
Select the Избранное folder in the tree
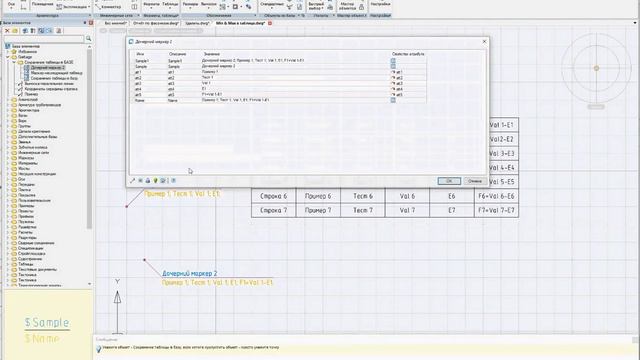tap(27, 51)
